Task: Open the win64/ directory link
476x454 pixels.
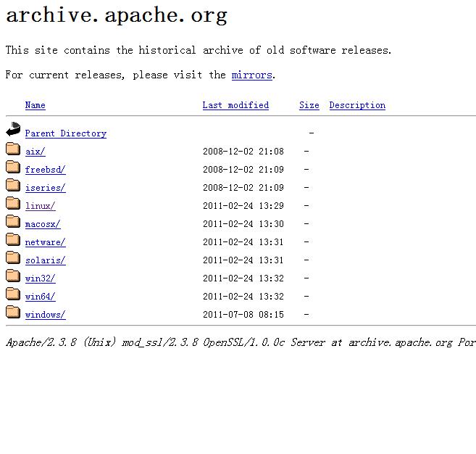Action: [41, 297]
